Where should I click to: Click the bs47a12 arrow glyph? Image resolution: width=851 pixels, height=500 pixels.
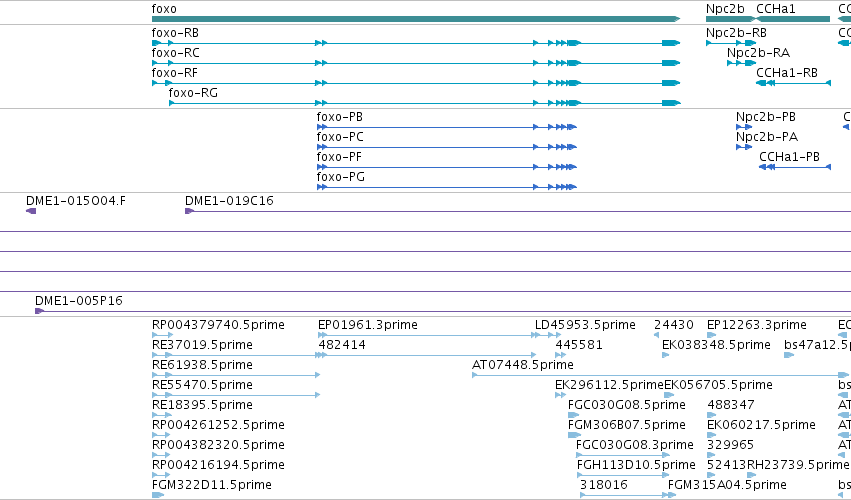(x=789, y=355)
